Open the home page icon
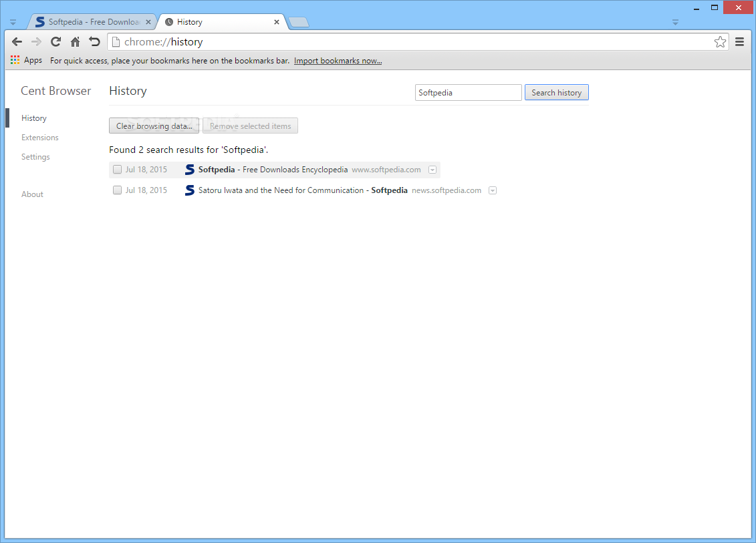756x543 pixels. point(76,42)
